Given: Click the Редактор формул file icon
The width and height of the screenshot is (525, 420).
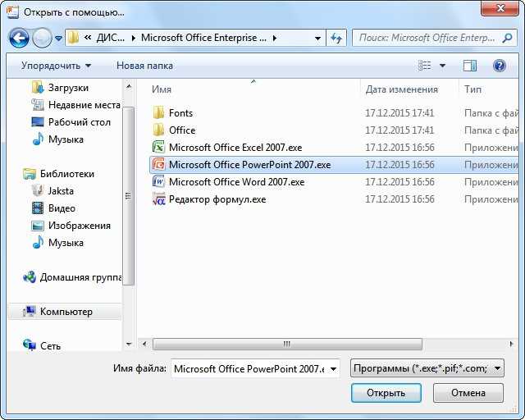Looking at the screenshot, I should [x=158, y=199].
